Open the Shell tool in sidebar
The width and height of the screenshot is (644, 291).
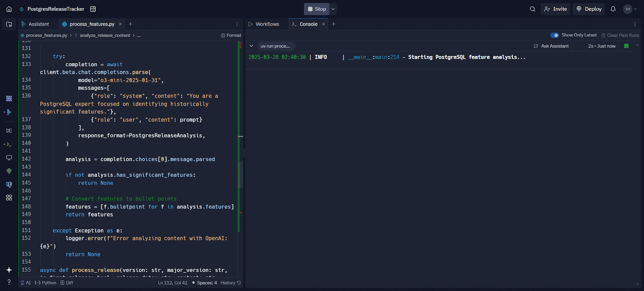[x=9, y=144]
